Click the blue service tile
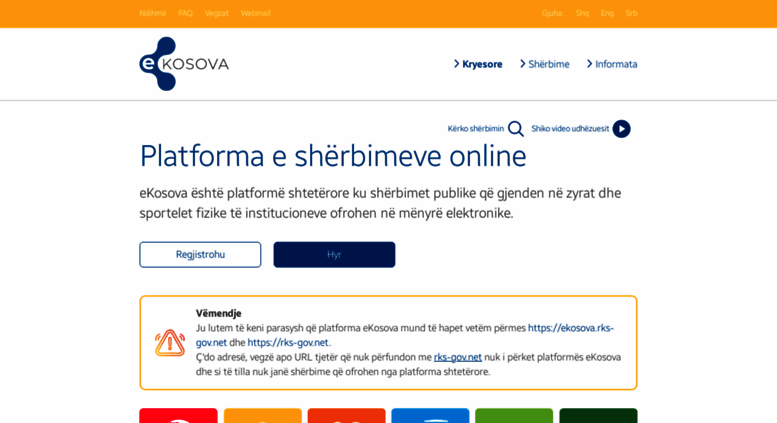Image resolution: width=777 pixels, height=423 pixels. point(430,416)
